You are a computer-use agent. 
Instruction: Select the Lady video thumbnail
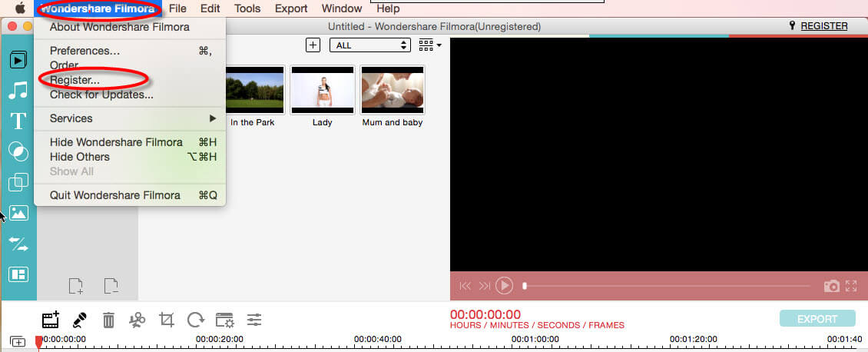322,90
